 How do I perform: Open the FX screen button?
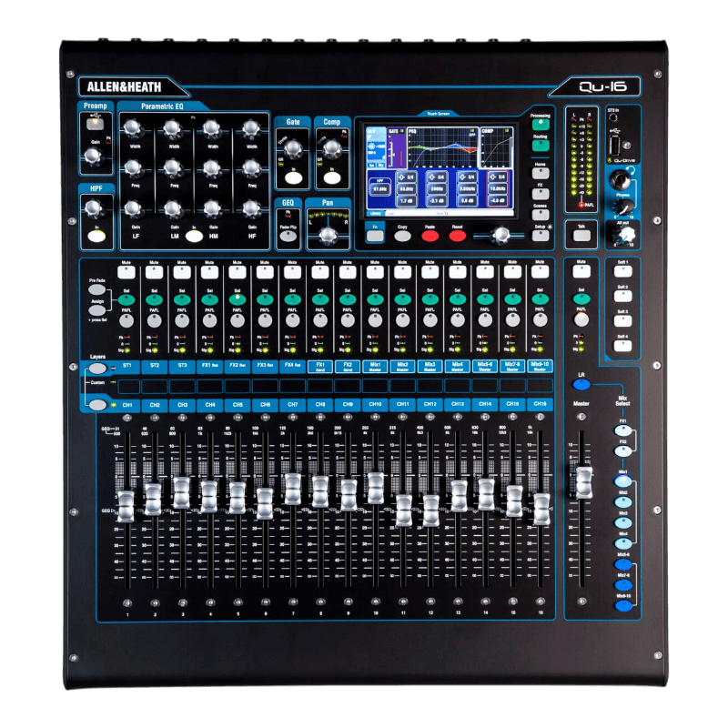click(541, 194)
